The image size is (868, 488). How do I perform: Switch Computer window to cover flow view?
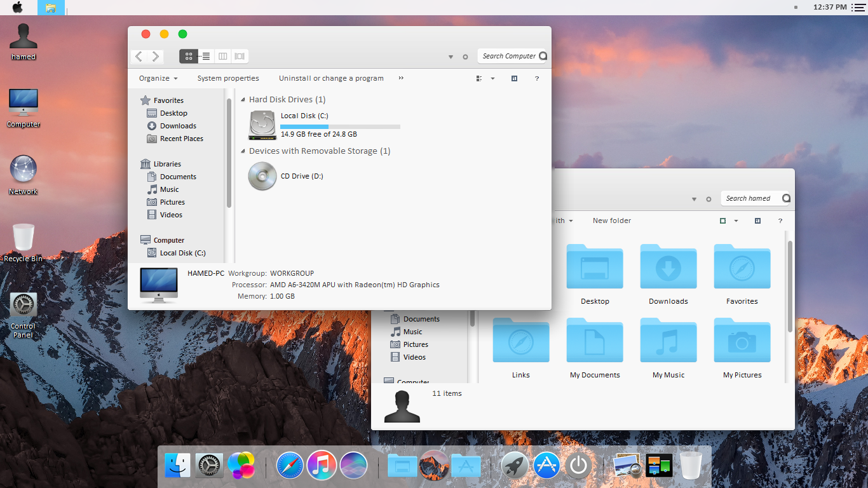click(240, 57)
